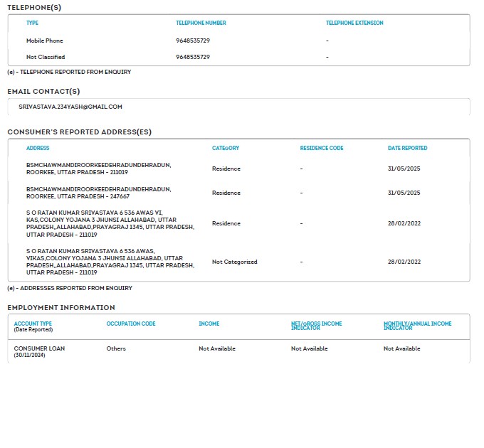Screen dimensions: 484x448
Task: Click the Income column header
Action: point(209,324)
